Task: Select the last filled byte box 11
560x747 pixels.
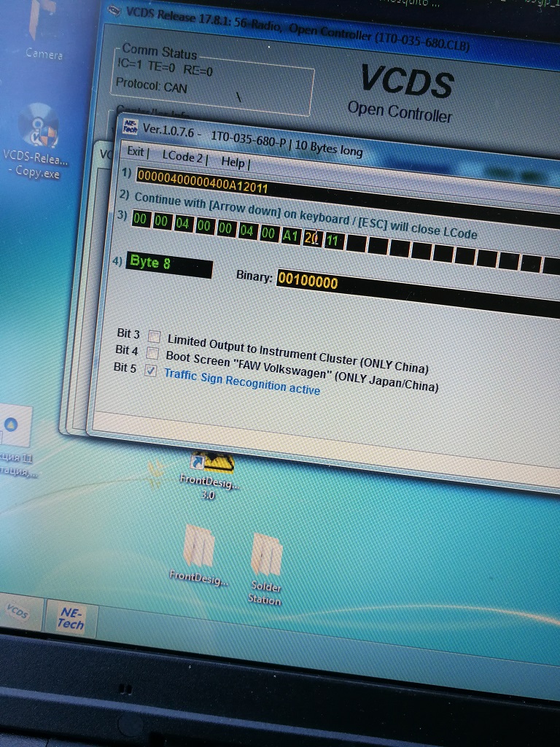Action: click(x=333, y=240)
